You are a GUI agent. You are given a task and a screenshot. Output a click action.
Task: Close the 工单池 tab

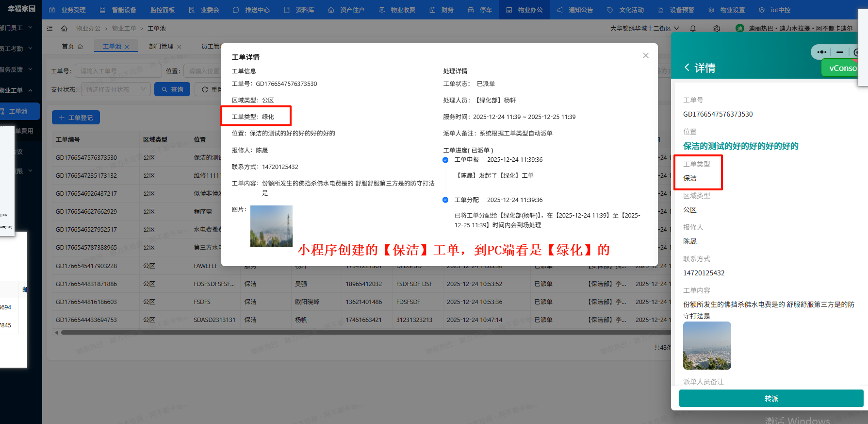pyautogui.click(x=127, y=47)
